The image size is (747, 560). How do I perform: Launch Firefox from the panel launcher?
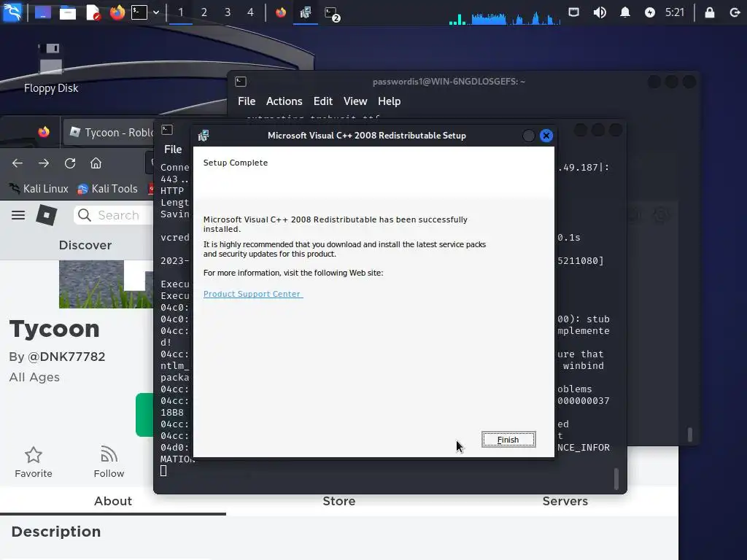(x=117, y=12)
